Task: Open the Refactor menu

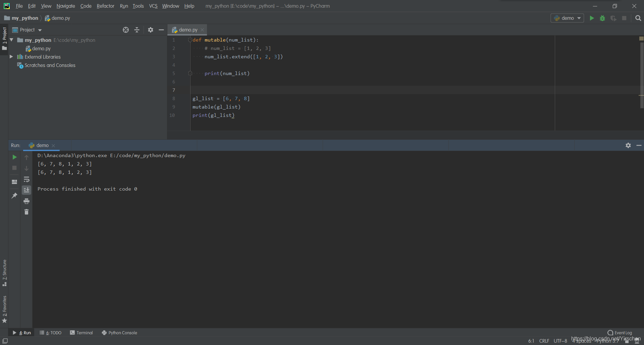Action: click(106, 6)
